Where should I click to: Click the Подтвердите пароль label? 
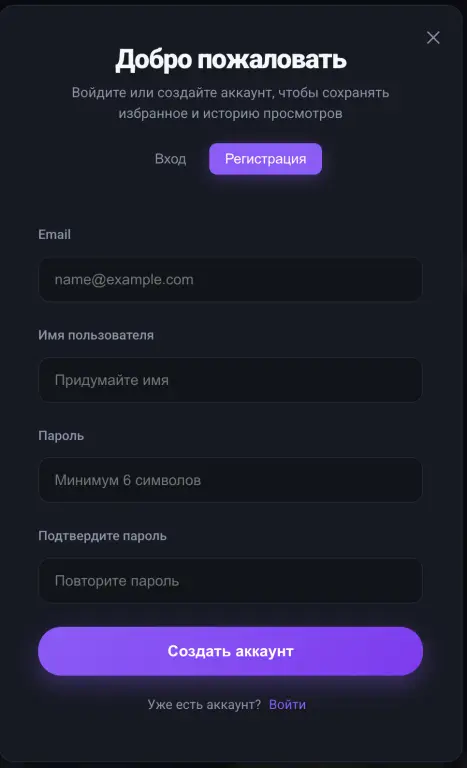(x=102, y=536)
